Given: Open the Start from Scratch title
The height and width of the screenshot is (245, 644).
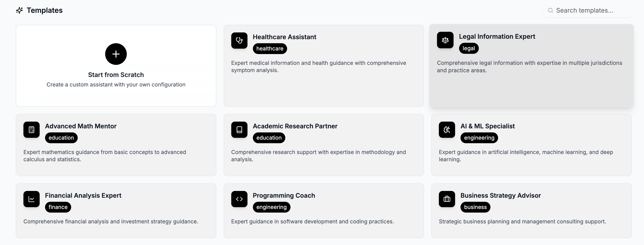Looking at the screenshot, I should 116,75.
